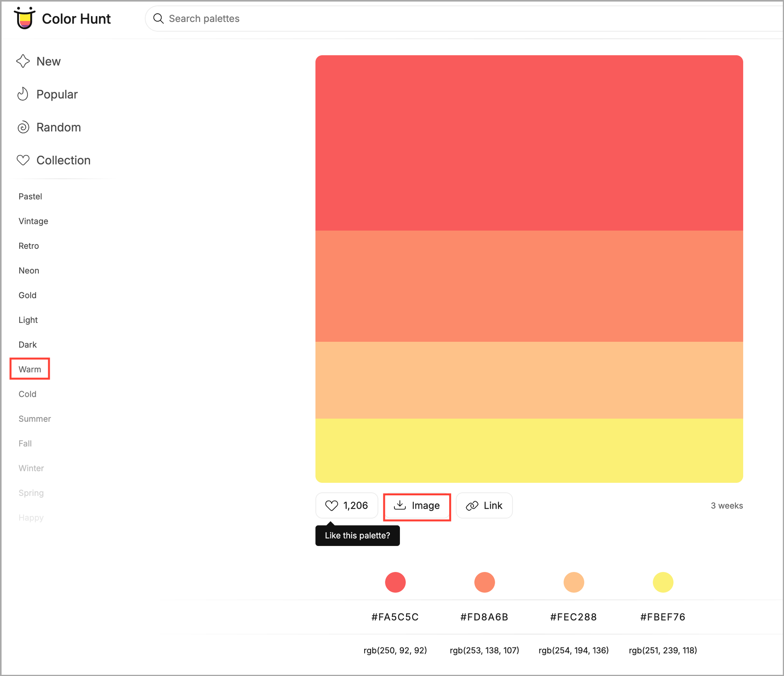
Task: Select the Warm category
Action: pyautogui.click(x=30, y=369)
